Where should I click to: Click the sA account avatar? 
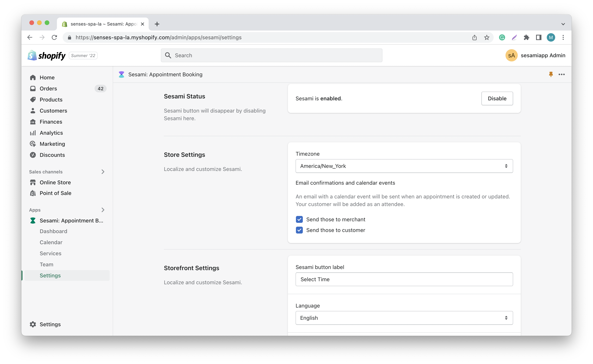(x=511, y=56)
